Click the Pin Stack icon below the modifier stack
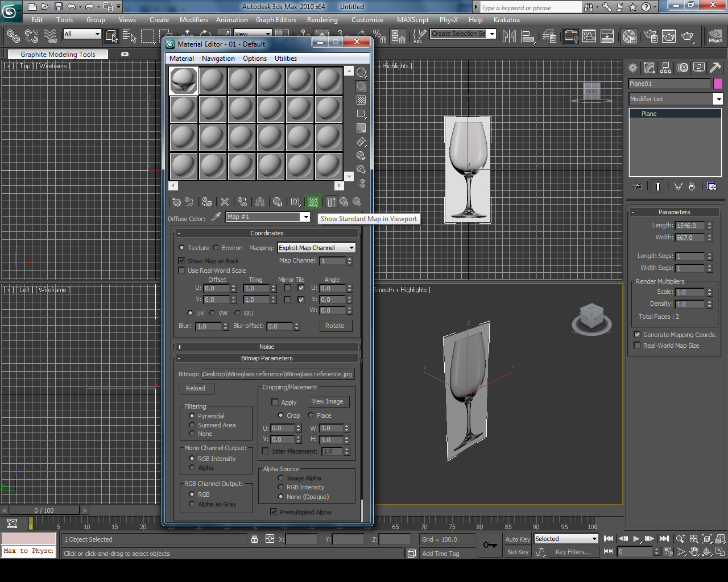 point(637,186)
